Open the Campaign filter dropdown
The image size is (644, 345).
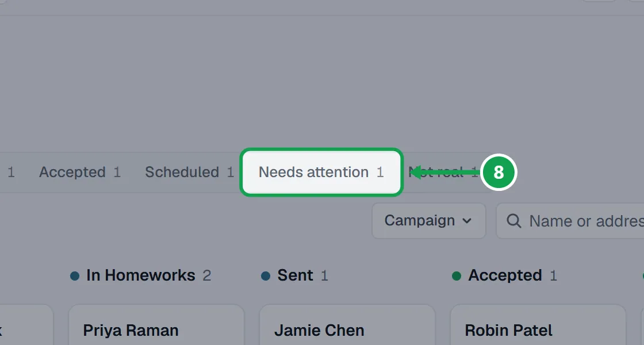tap(429, 221)
